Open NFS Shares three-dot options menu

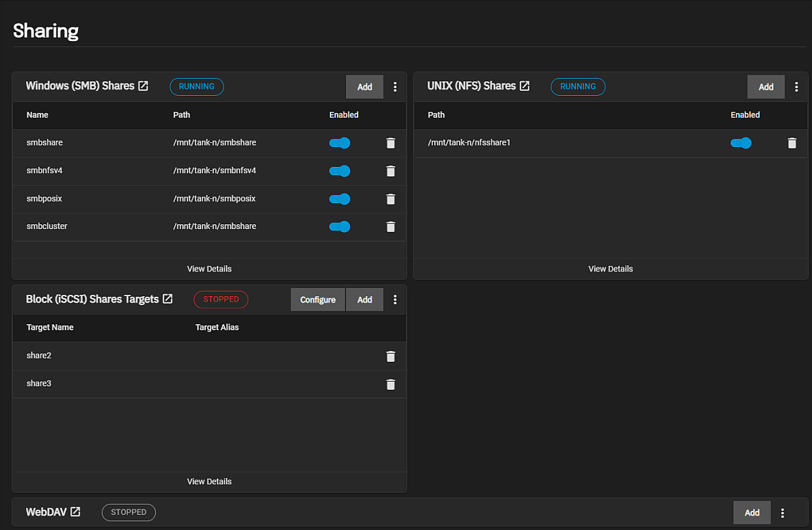[x=796, y=87]
